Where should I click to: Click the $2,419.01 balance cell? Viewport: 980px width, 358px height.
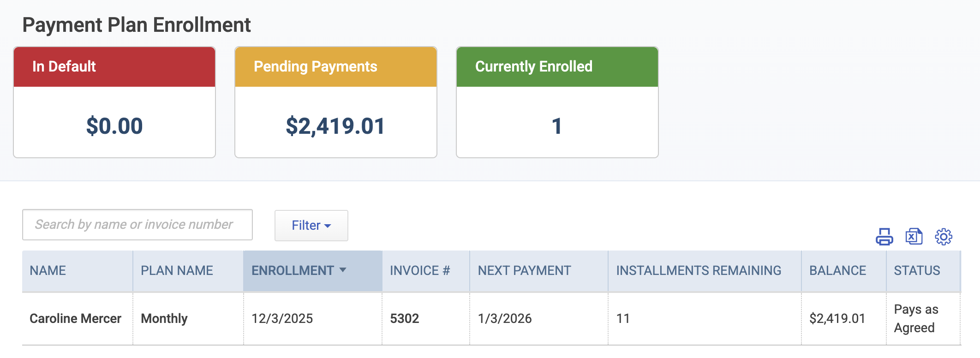point(837,319)
